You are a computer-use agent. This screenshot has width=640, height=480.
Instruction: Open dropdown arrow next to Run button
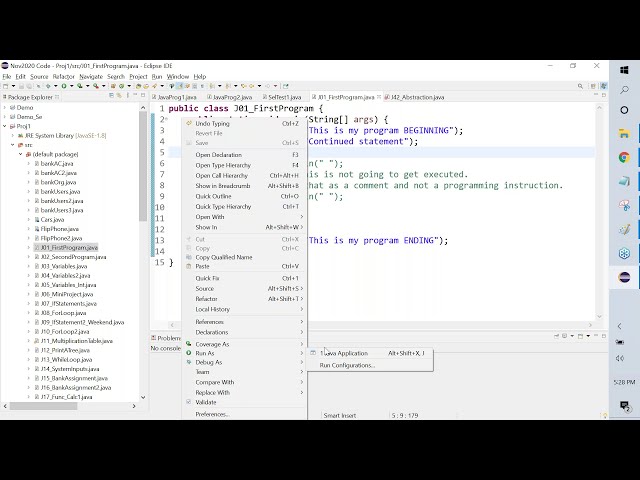[x=71, y=86]
